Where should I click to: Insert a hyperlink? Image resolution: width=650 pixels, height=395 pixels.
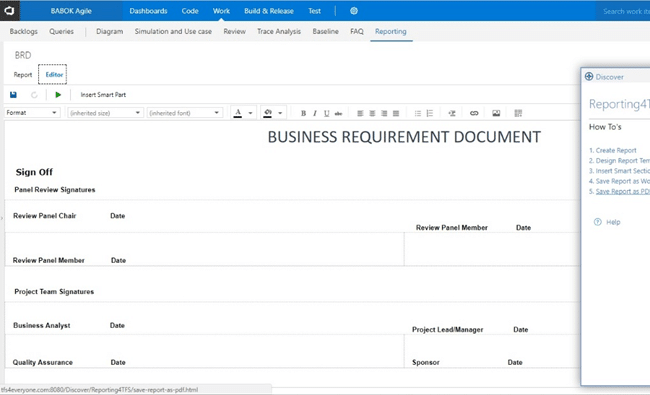(474, 113)
